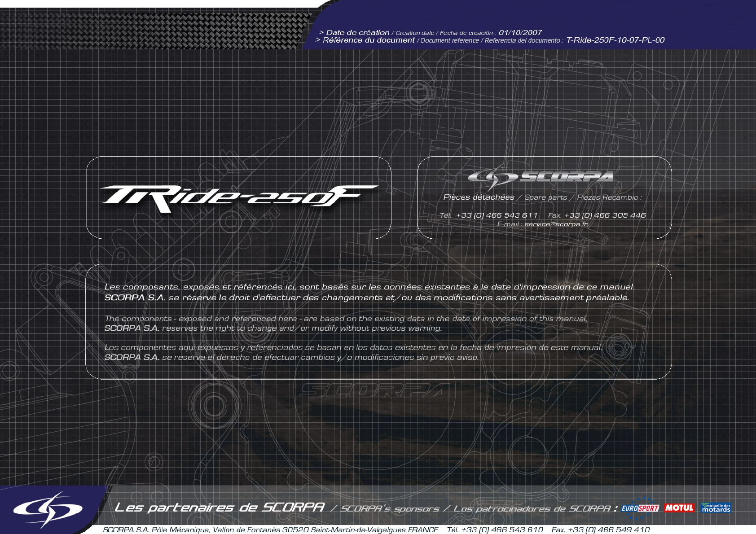Image resolution: width=756 pixels, height=534 pixels.
Task: Click the "Les partenaires de SCORPA" heading
Action: click(x=220, y=508)
